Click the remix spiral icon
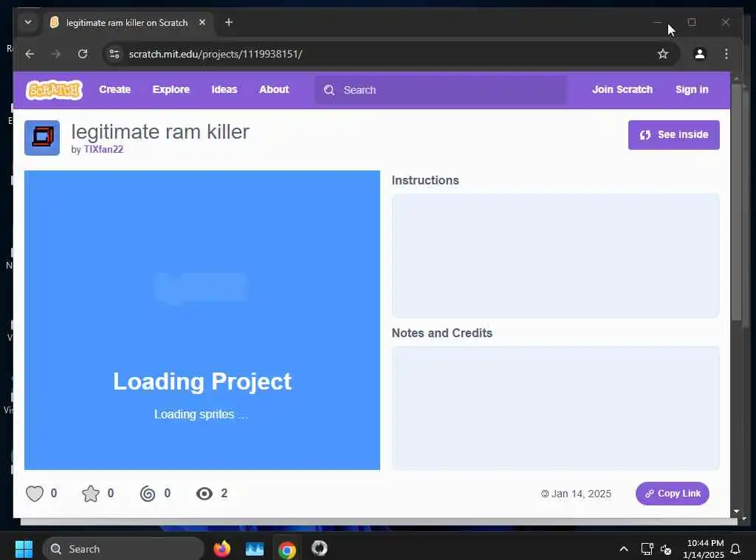 (x=148, y=494)
